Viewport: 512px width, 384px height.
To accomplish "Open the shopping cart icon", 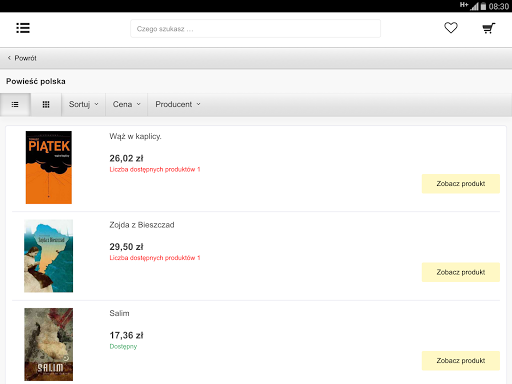I will click(x=489, y=28).
